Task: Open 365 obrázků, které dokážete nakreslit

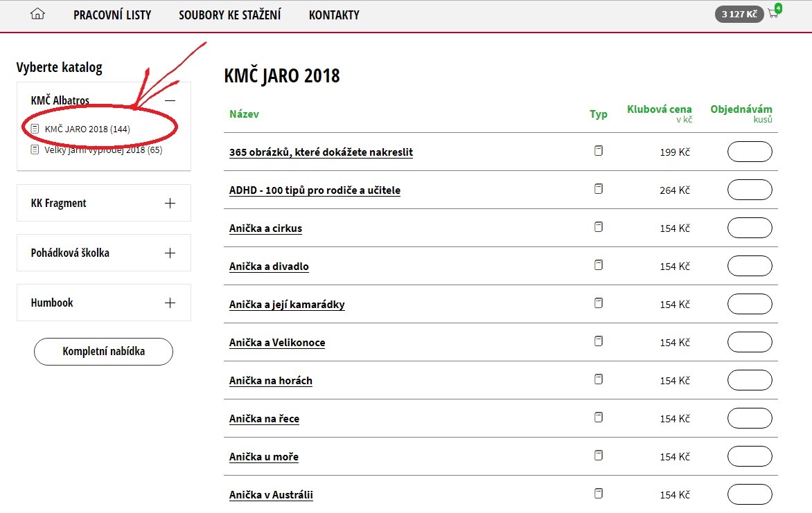Action: pos(321,152)
